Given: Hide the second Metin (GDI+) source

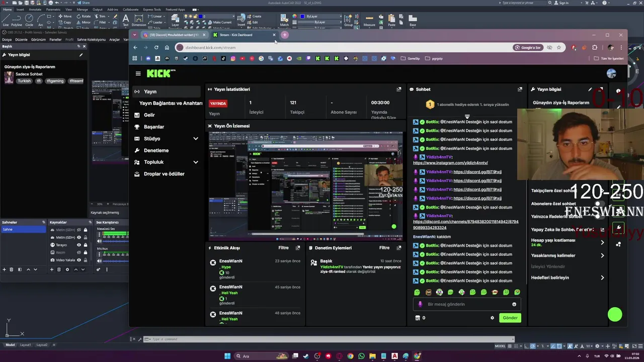Looking at the screenshot, I should (79, 237).
